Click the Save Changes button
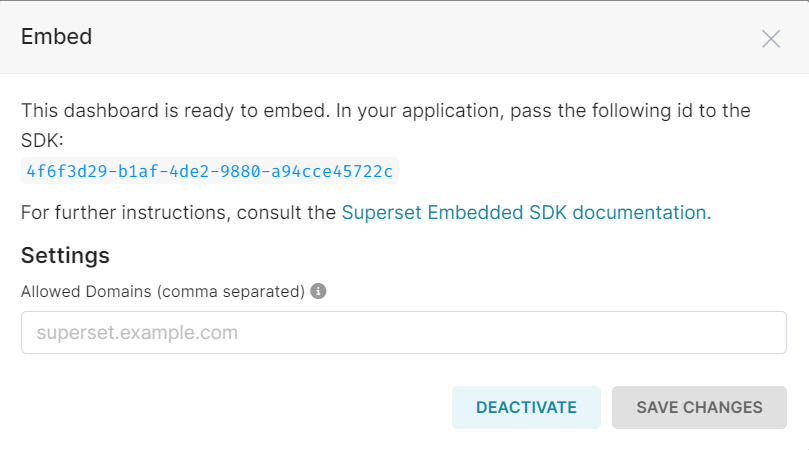 (699, 407)
